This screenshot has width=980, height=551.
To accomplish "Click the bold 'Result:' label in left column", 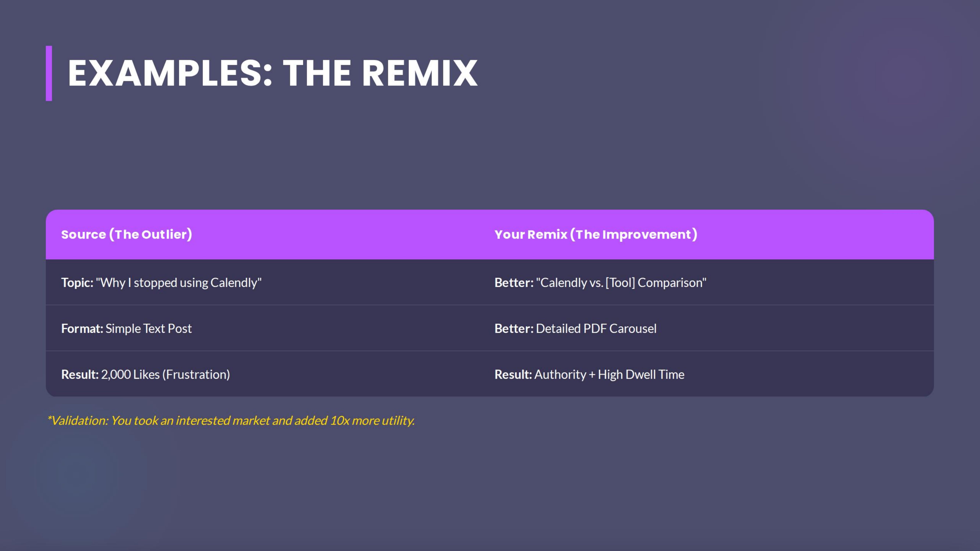I will 79,374.
